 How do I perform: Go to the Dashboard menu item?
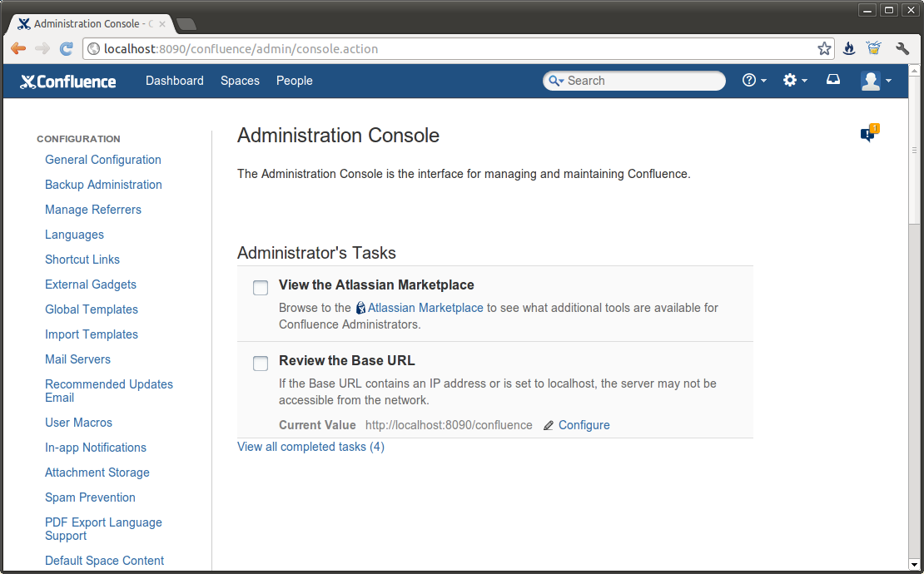175,81
